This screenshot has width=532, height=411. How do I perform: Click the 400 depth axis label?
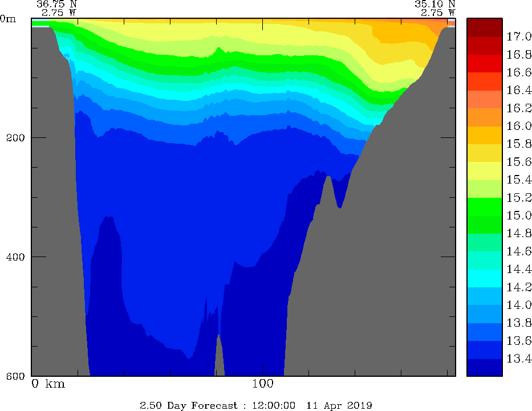click(x=15, y=257)
